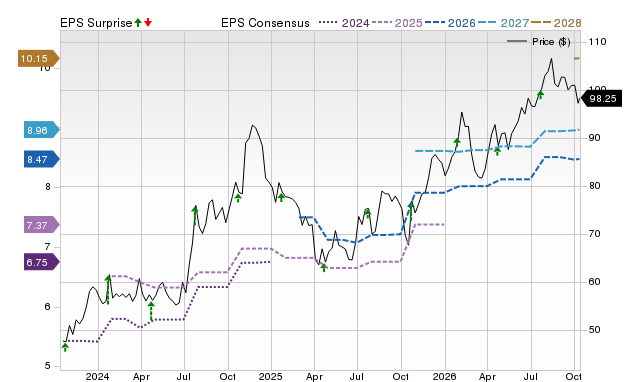Click the light purple 7.37 value tag
Viewport: 640px width, 382px height.
coord(42,225)
